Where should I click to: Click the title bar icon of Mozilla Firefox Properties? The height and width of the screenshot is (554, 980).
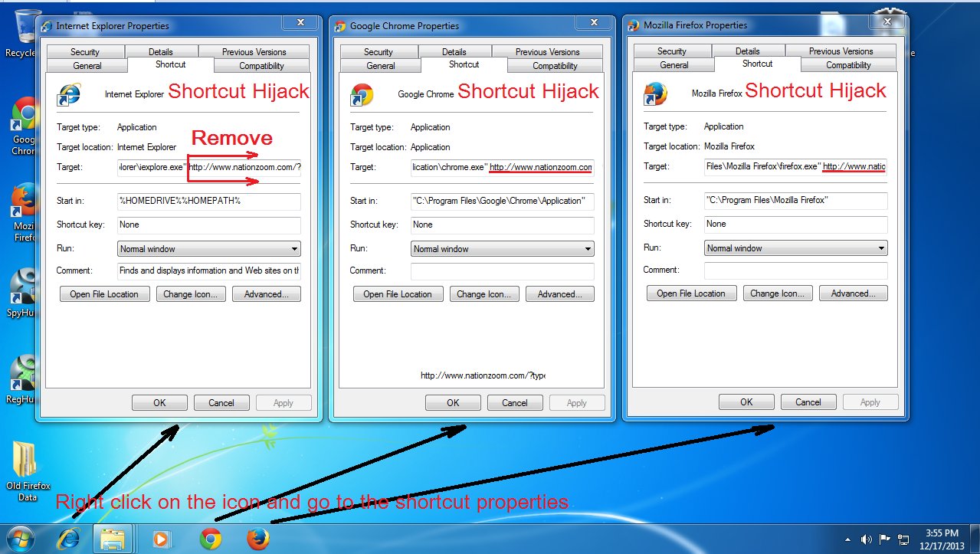click(634, 25)
